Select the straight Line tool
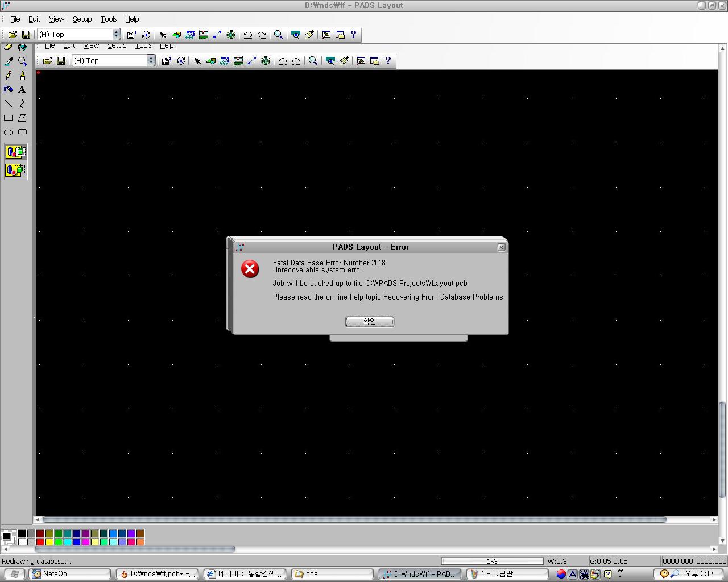This screenshot has height=582, width=728. [9, 103]
